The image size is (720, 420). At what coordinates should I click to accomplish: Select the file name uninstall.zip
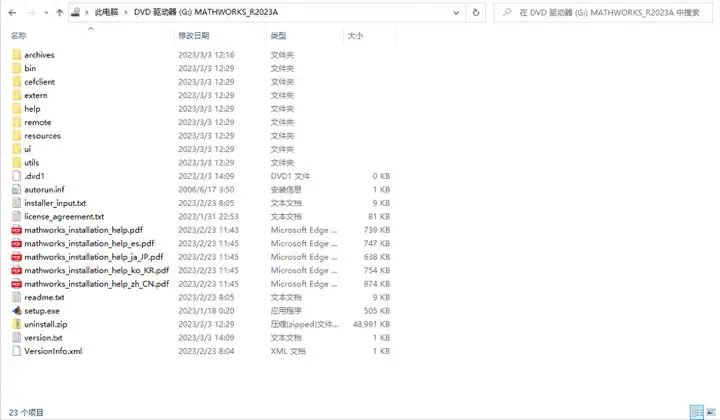(x=46, y=325)
